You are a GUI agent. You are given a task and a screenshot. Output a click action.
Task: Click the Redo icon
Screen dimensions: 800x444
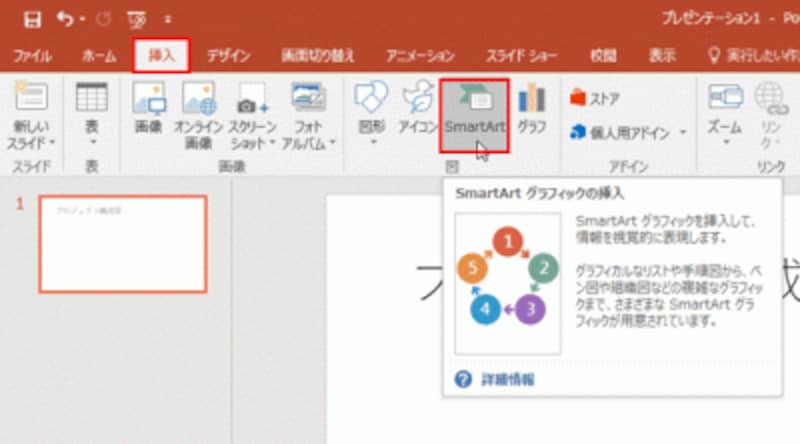103,19
